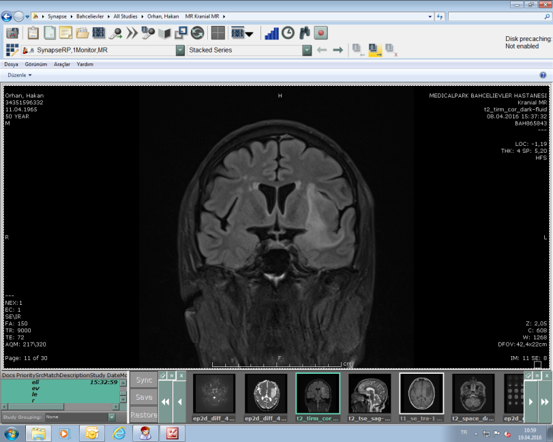Click the binoculars search icon

(x=304, y=33)
